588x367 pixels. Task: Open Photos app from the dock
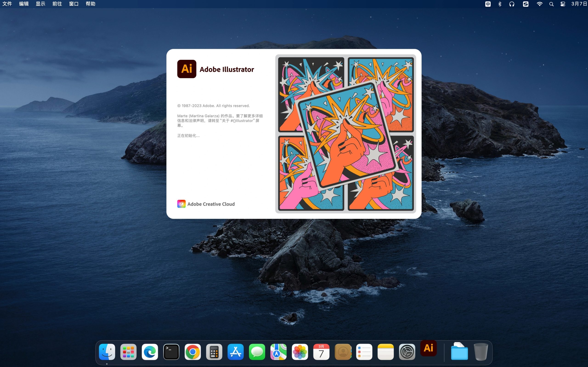299,352
